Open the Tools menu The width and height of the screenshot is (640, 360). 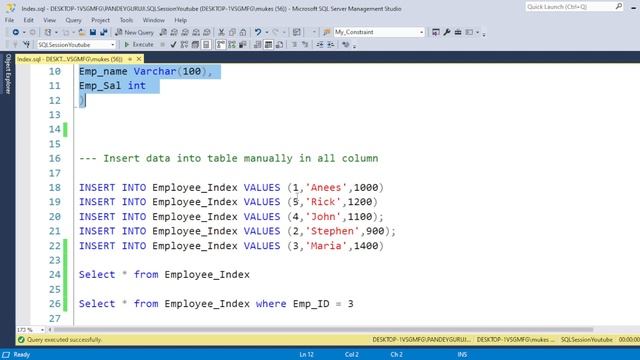[126, 20]
